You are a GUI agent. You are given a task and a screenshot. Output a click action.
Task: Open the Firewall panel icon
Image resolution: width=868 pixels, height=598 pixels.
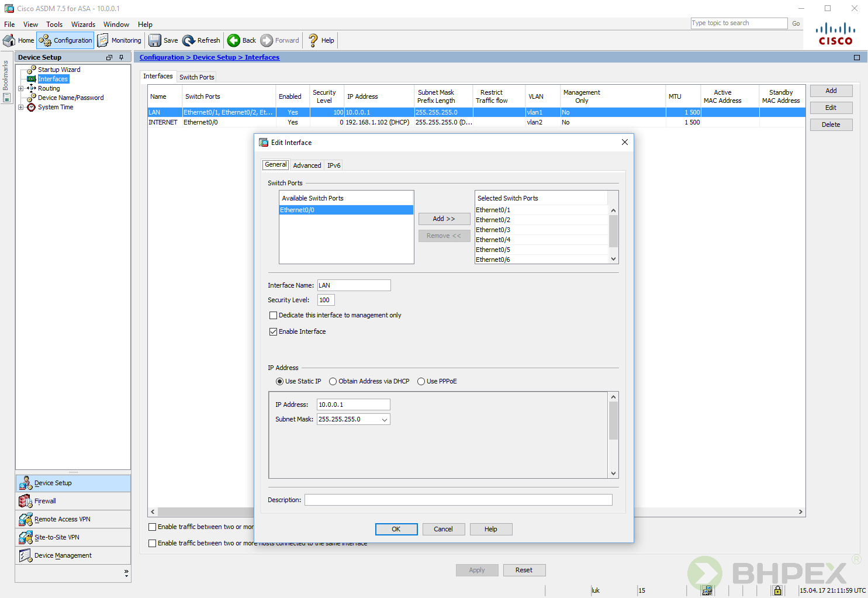(x=25, y=501)
